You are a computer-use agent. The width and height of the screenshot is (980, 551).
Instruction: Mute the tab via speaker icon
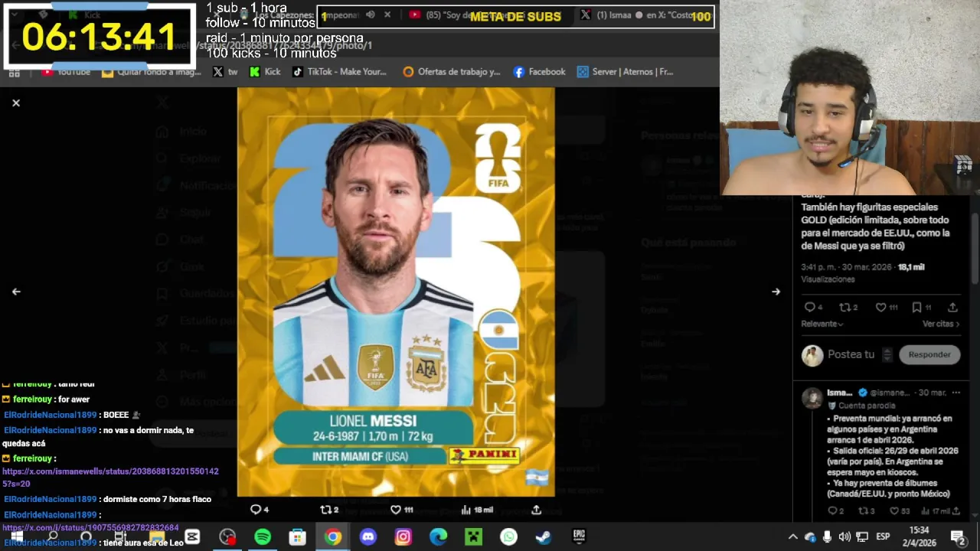[x=370, y=15]
